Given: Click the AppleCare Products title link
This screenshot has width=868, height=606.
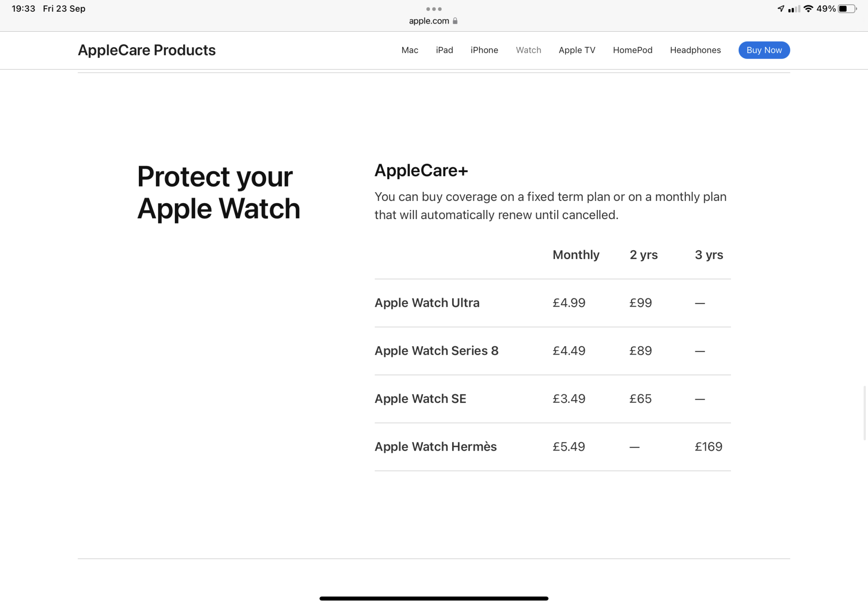Looking at the screenshot, I should pyautogui.click(x=147, y=50).
